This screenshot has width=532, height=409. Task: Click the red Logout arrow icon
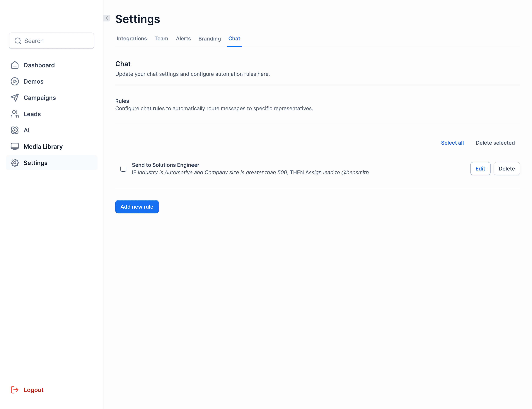(15, 390)
